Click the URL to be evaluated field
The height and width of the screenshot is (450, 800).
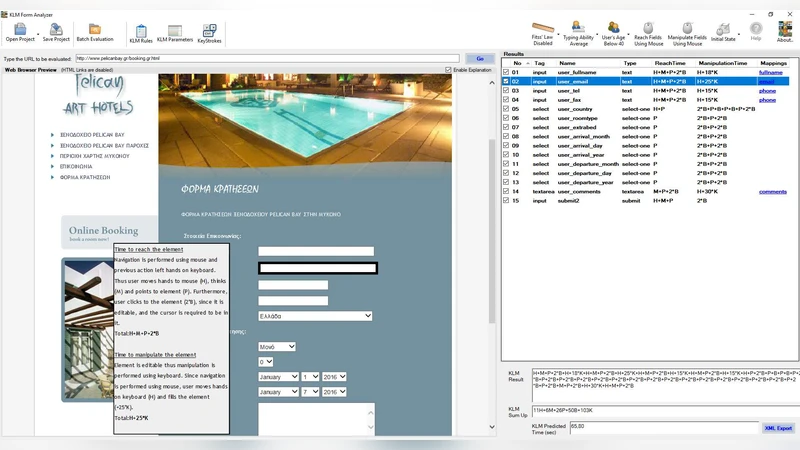(267, 58)
